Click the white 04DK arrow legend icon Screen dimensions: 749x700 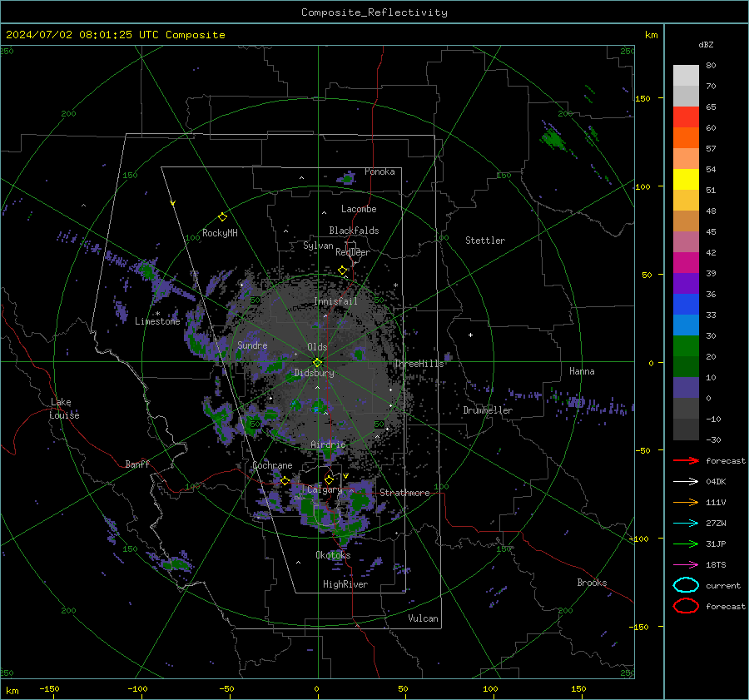686,481
